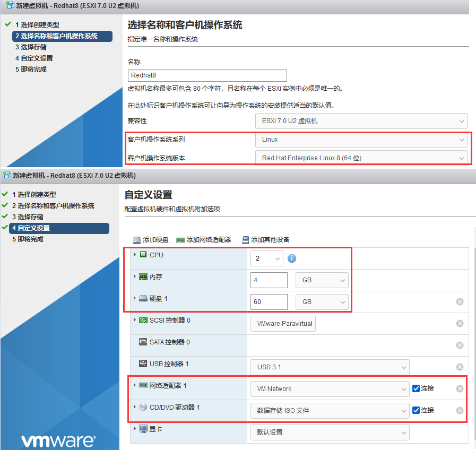Click the Add hard disk button label
The height and width of the screenshot is (450, 476).
(x=155, y=240)
